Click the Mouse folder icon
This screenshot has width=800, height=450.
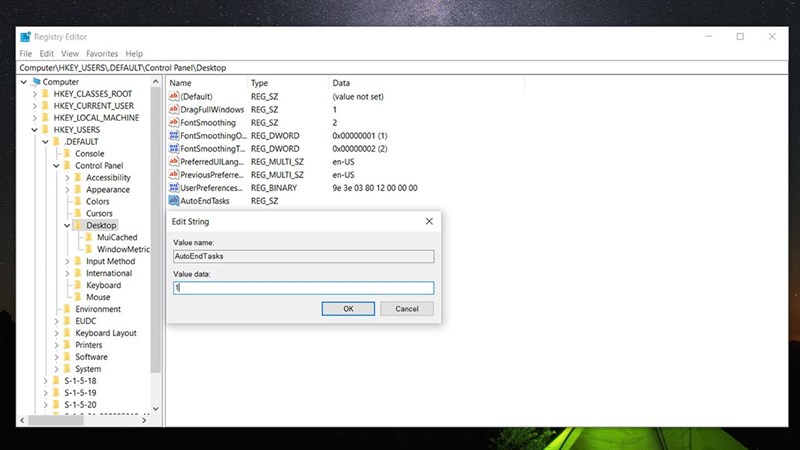(78, 297)
